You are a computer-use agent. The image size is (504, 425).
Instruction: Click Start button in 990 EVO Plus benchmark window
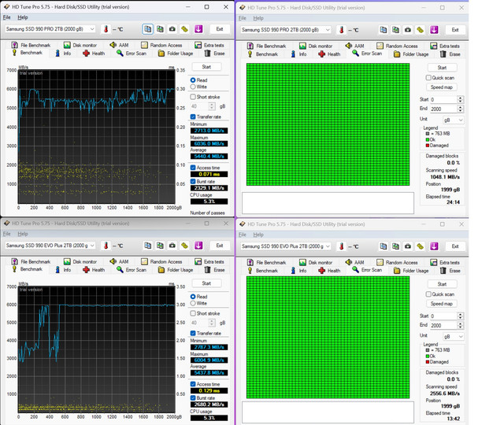(x=206, y=283)
